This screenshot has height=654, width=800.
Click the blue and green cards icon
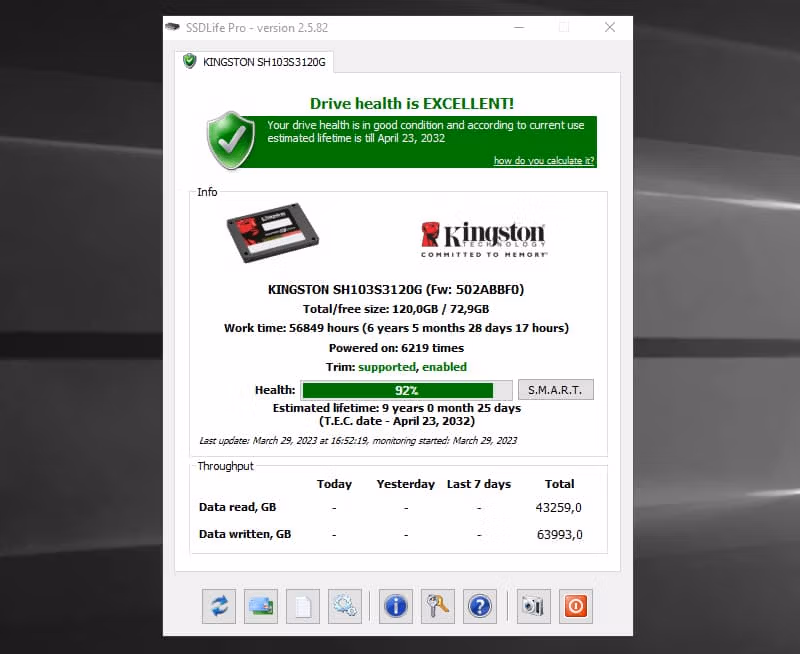pos(261,607)
